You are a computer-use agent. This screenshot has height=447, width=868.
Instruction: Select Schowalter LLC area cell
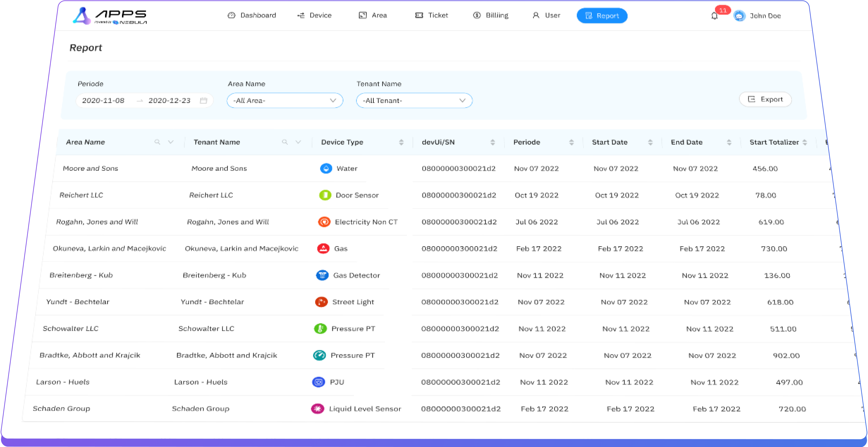(x=70, y=328)
